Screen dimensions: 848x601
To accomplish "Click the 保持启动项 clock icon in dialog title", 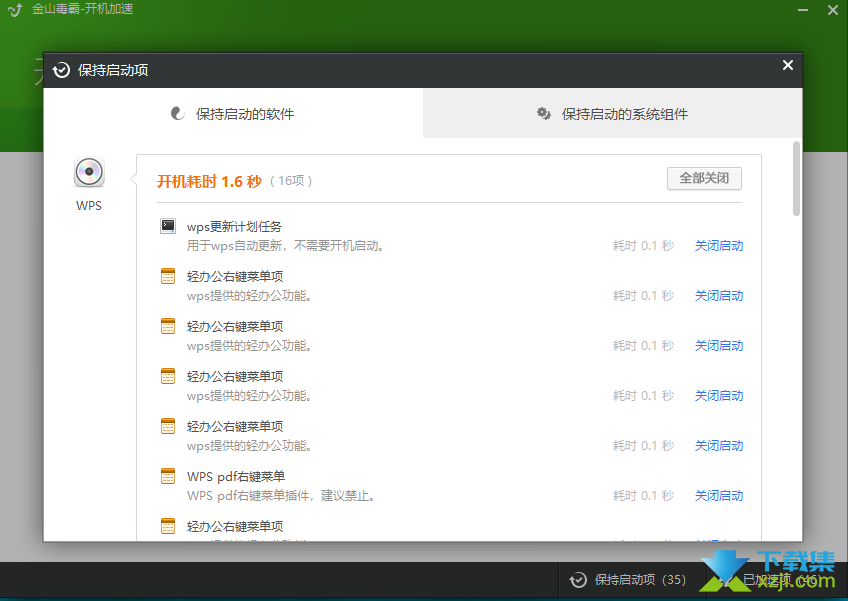I will tap(61, 70).
